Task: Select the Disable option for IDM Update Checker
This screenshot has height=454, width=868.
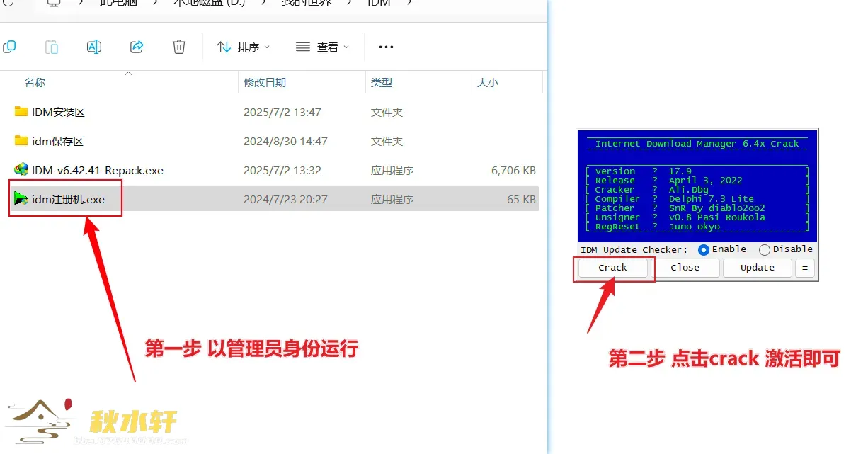Action: click(764, 249)
